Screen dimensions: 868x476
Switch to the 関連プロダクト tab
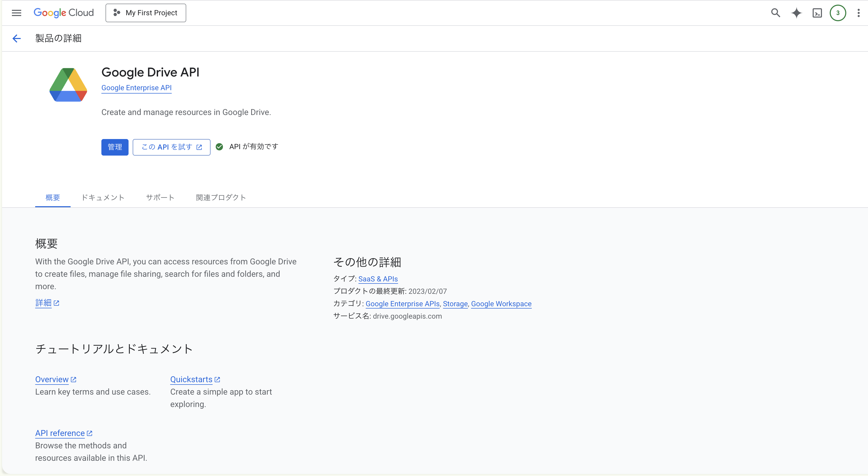click(x=221, y=198)
